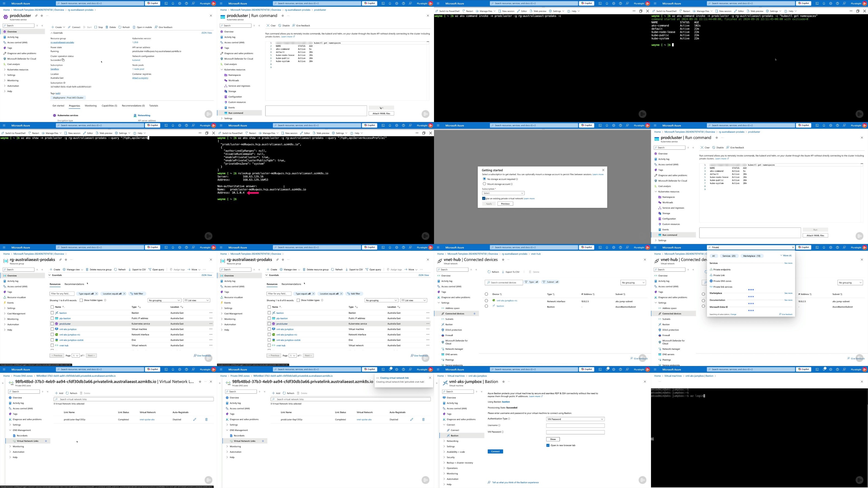This screenshot has width=868, height=488.
Task: Start New session in Cloud Shell listing namespaces output
Action: [723, 11]
